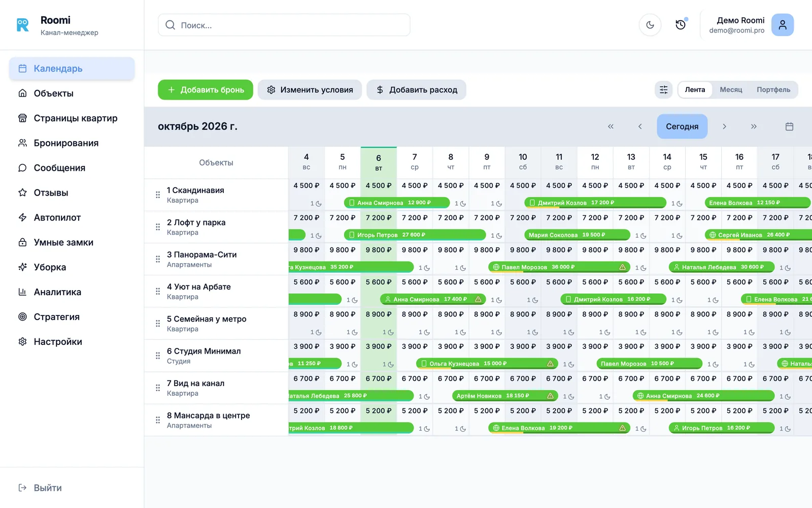Open Стратегия section
Screen dimensions: 812x508
coord(72,317)
